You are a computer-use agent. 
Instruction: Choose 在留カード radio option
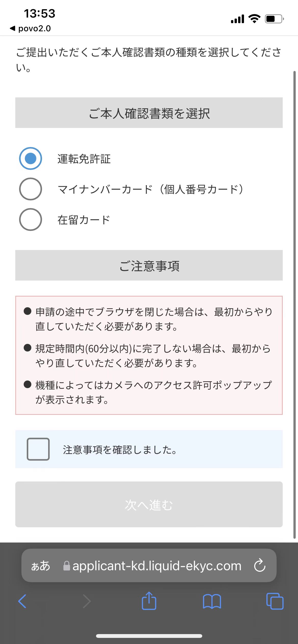[31, 219]
